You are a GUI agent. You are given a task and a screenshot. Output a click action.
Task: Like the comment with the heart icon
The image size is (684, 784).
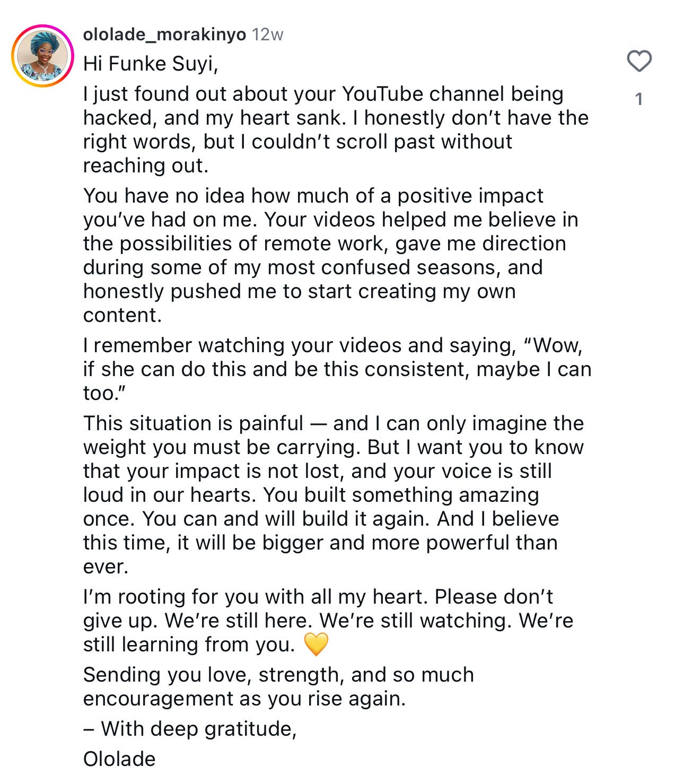click(639, 61)
